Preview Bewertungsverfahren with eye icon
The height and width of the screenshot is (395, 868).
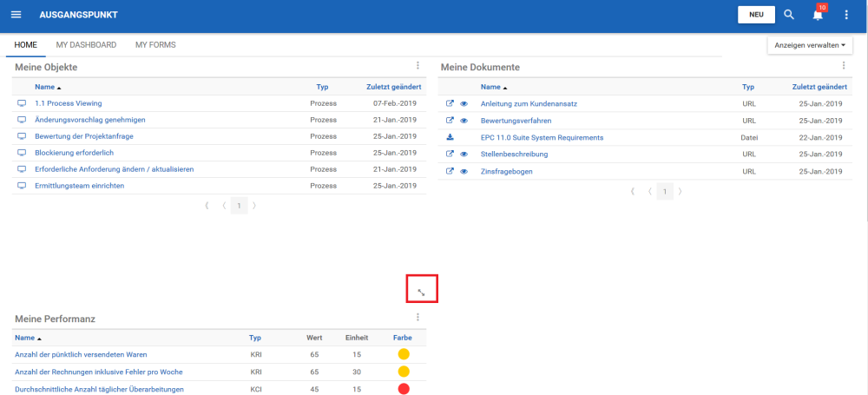point(464,120)
